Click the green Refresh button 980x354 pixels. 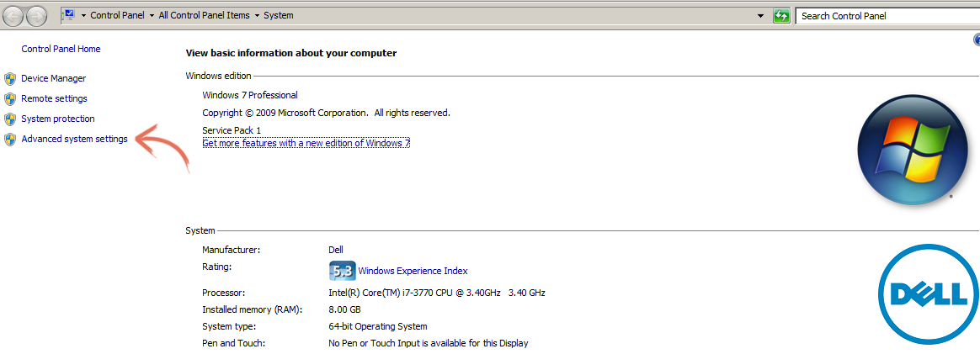tap(780, 16)
